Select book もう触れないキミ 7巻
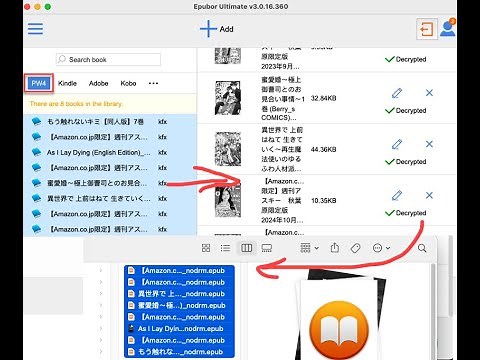Screen dimensions: 480x360 click(110, 122)
